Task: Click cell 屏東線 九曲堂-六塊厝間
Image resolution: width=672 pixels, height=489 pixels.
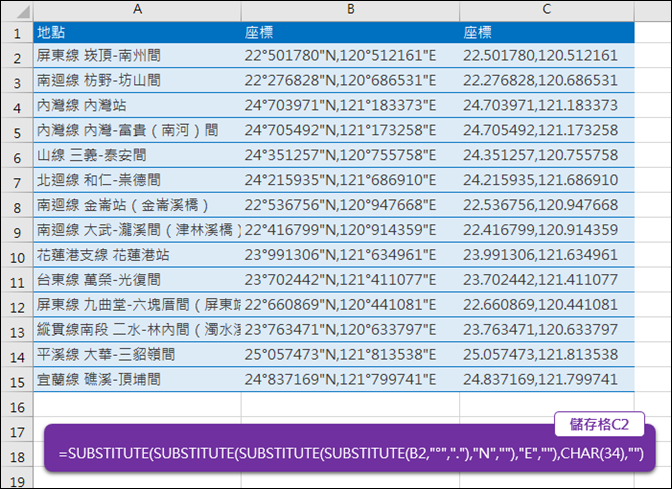Action: pos(137,304)
